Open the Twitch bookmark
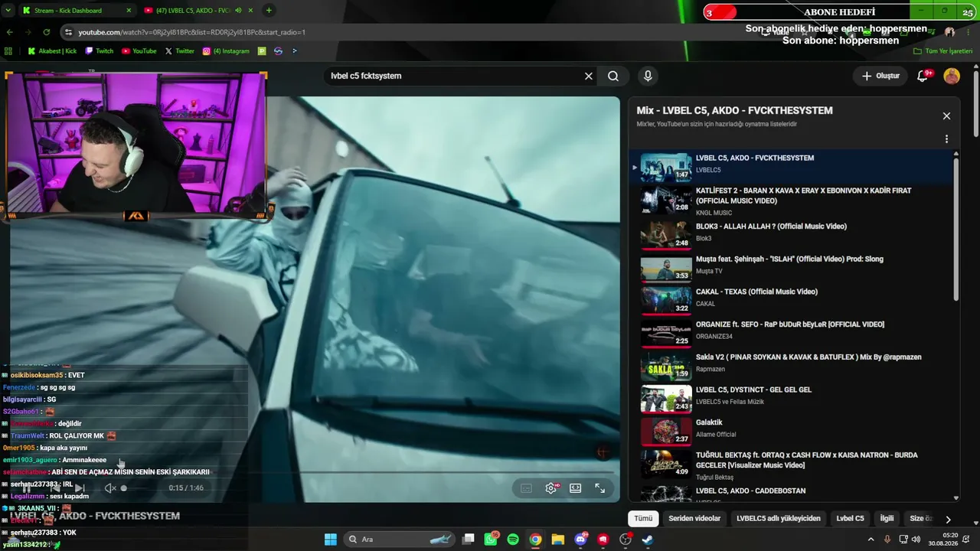Image resolution: width=980 pixels, height=551 pixels. (x=99, y=51)
